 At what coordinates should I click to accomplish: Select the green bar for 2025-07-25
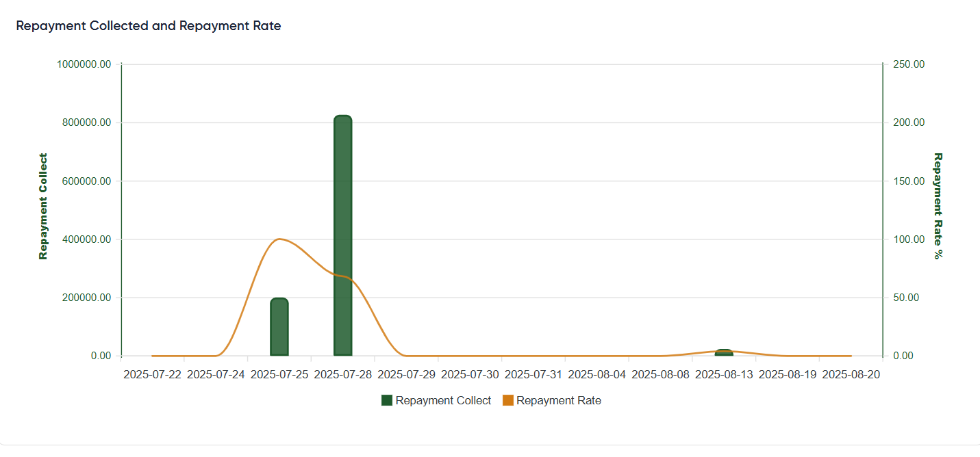click(x=279, y=327)
